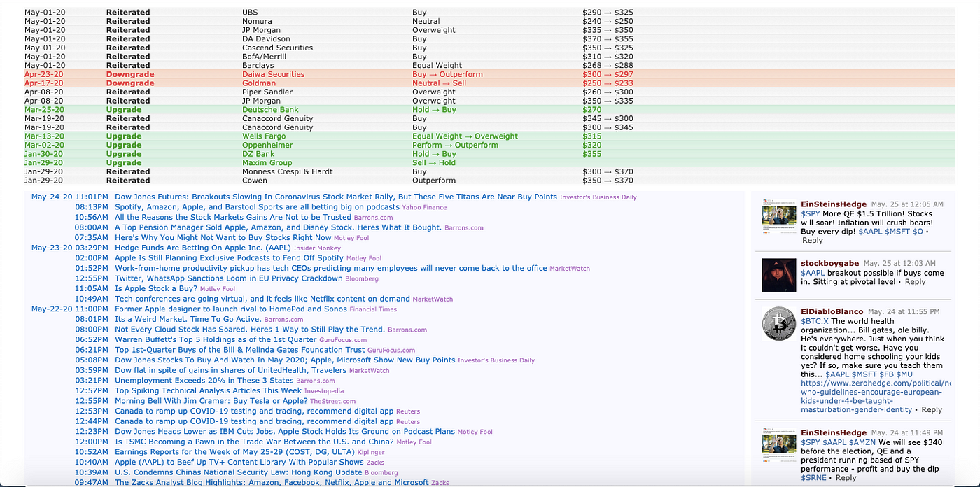Open stockboygabe's avatar thumbnail
The height and width of the screenshot is (487, 980).
779,276
